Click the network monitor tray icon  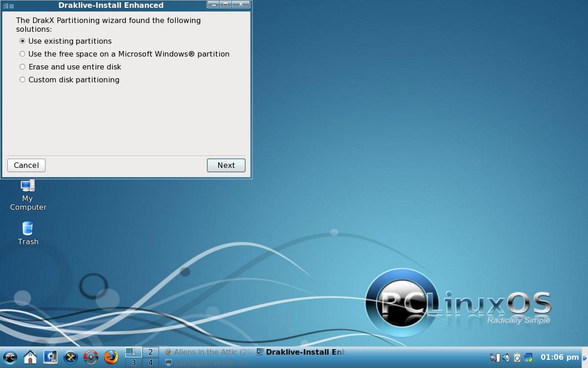coord(495,357)
